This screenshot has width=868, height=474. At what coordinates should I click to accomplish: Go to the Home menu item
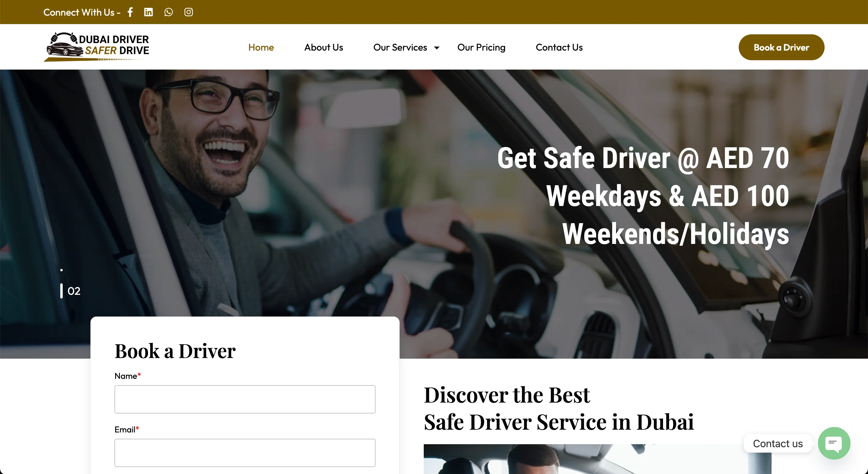(261, 48)
